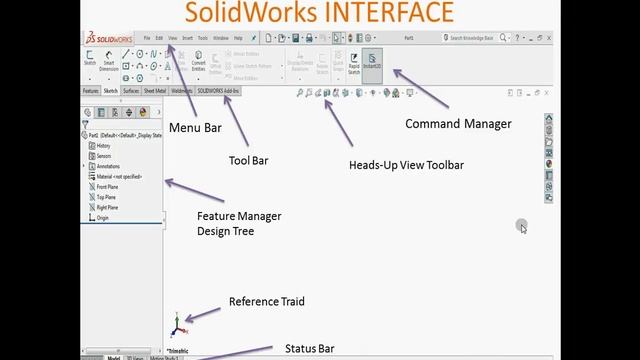Image resolution: width=640 pixels, height=360 pixels.
Task: Open the Help menu
Action: pyautogui.click(x=238, y=38)
